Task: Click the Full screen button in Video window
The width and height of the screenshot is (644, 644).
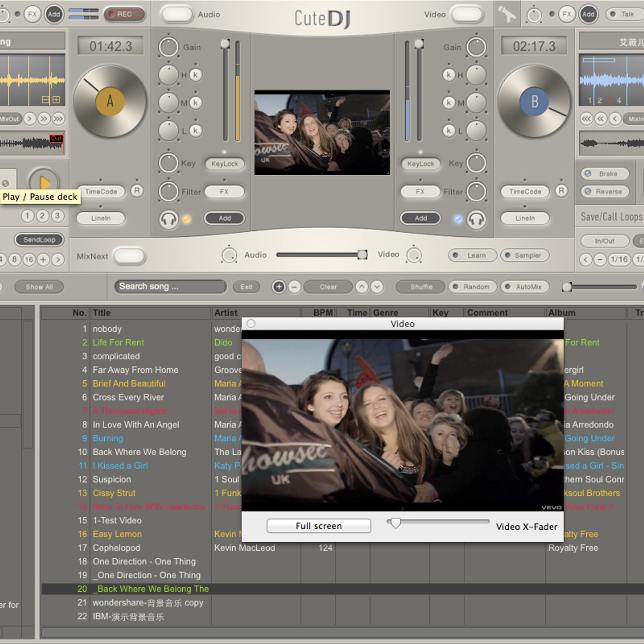Action: (319, 526)
